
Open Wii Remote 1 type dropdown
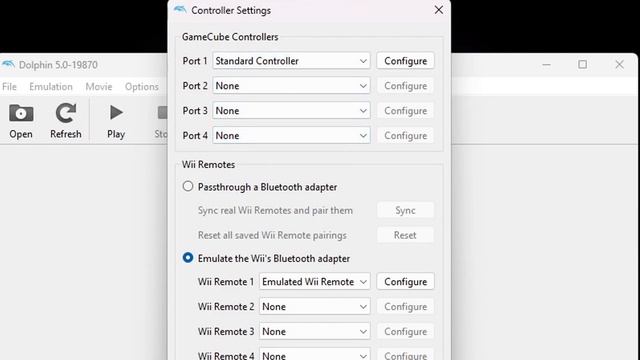pos(314,282)
